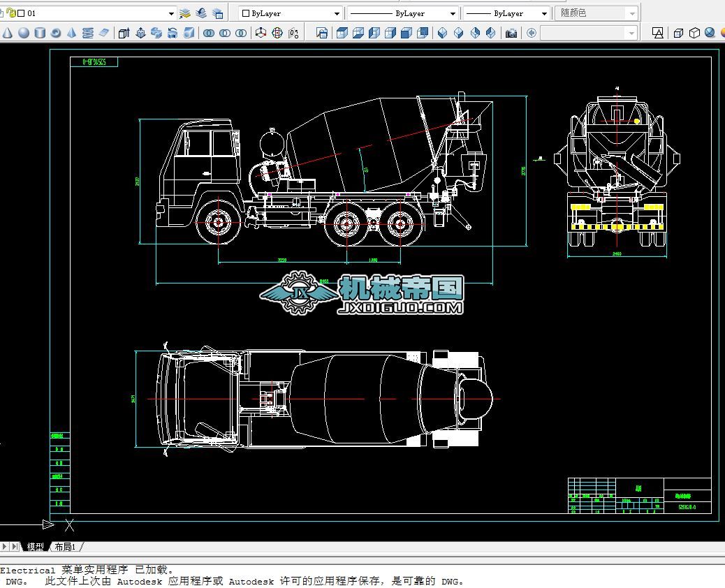Select the Sphere solid tool
The height and width of the screenshot is (588, 725).
point(24,33)
